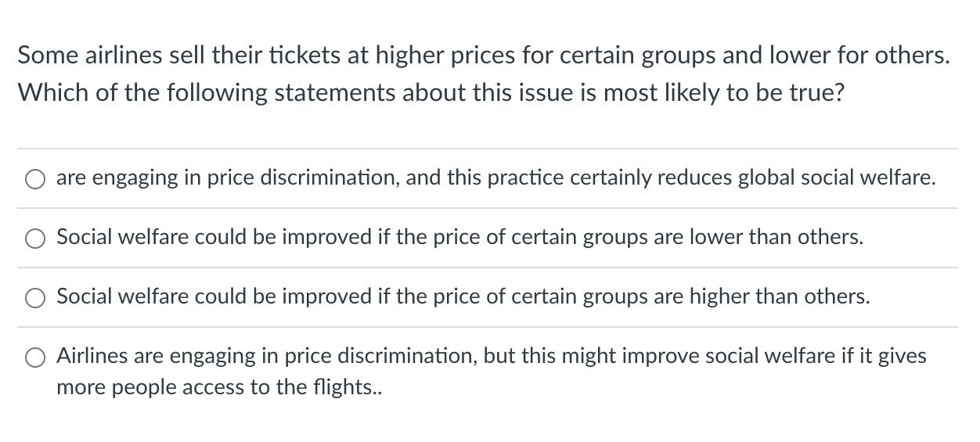Click answer text starting 'are engaging in price discrimination'
This screenshot has height=442, width=980.
[x=496, y=178]
